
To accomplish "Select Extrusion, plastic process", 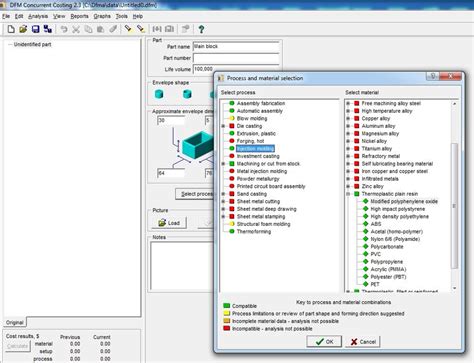I will pyautogui.click(x=256, y=133).
